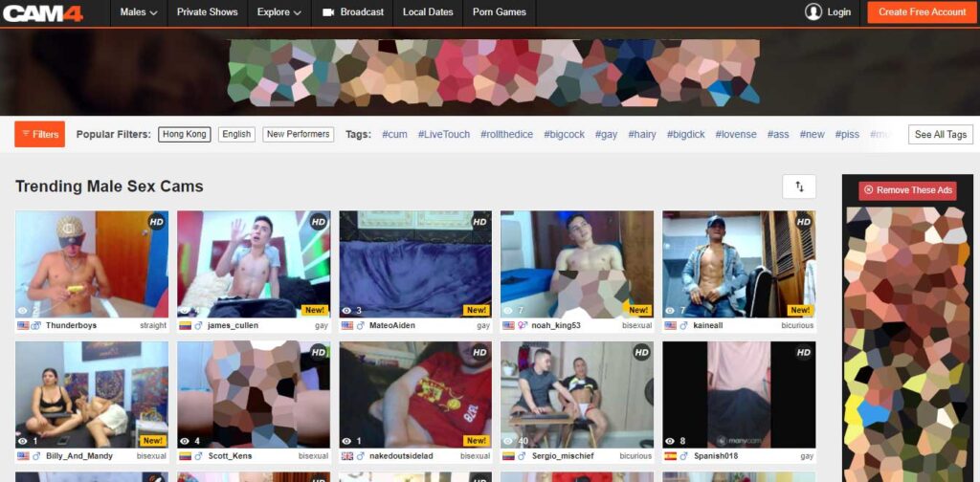The image size is (980, 482).
Task: Click the Broadcast camera icon
Action: 328,12
